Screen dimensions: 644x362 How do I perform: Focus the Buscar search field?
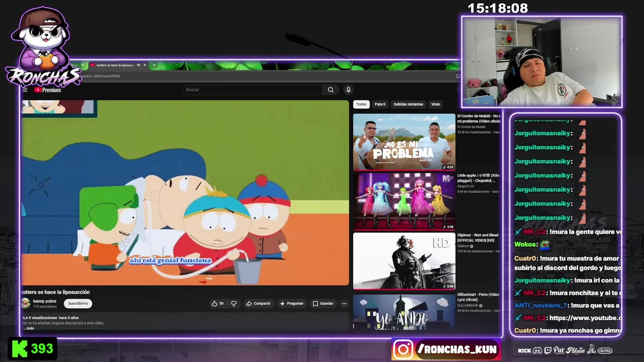(x=252, y=89)
